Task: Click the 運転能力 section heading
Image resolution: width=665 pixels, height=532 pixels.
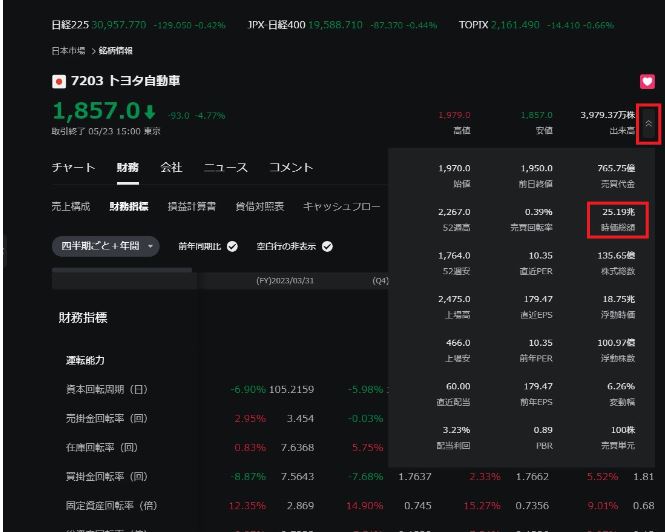Action: tap(85, 361)
